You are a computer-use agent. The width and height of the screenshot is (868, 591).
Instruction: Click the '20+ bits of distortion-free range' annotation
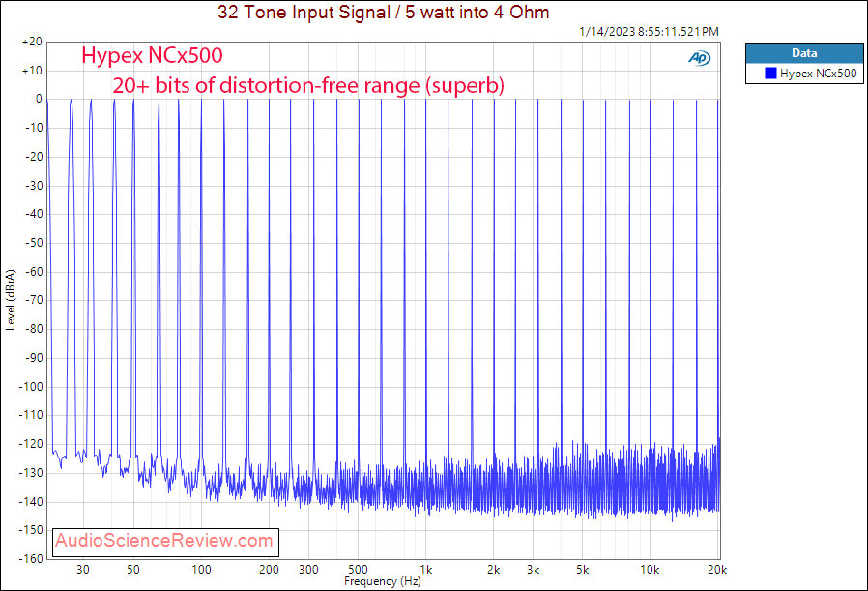click(308, 85)
